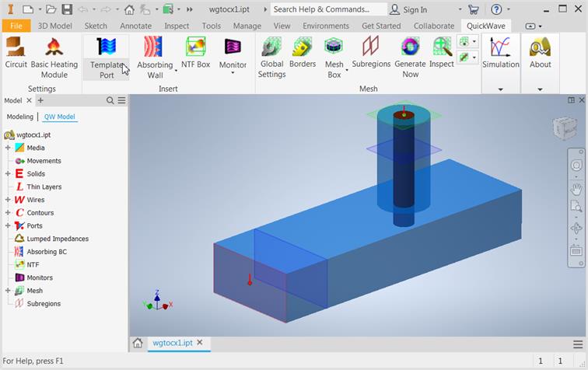
Task: Select Absorbing BC in the tree
Action: 47,252
